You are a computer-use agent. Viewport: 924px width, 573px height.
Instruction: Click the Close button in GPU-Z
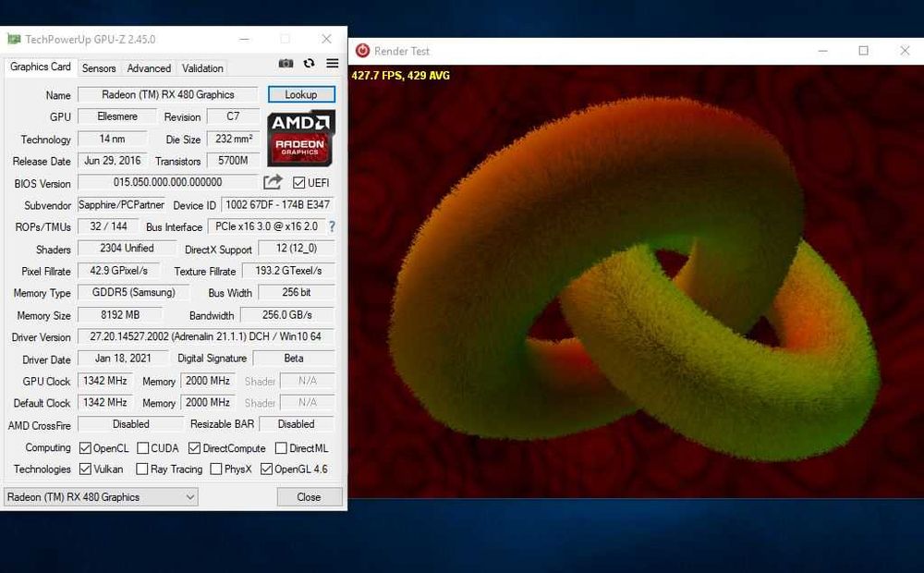pos(309,497)
